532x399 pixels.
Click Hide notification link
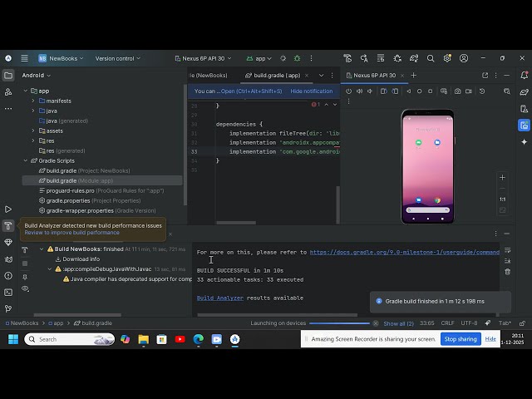click(x=312, y=91)
